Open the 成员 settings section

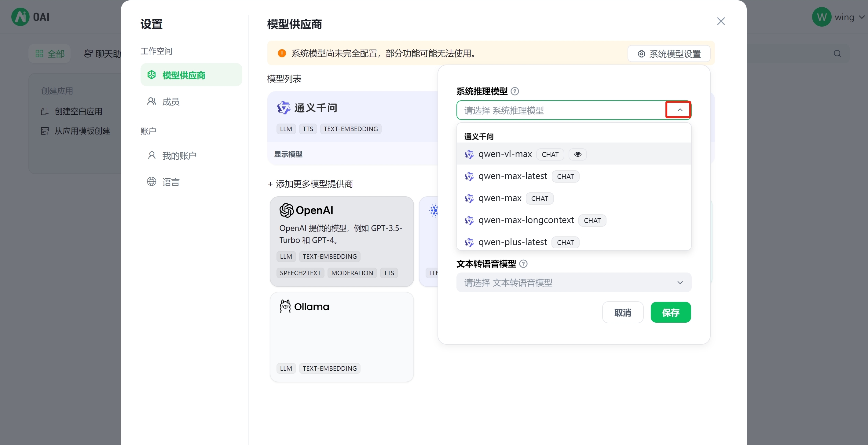191,101
